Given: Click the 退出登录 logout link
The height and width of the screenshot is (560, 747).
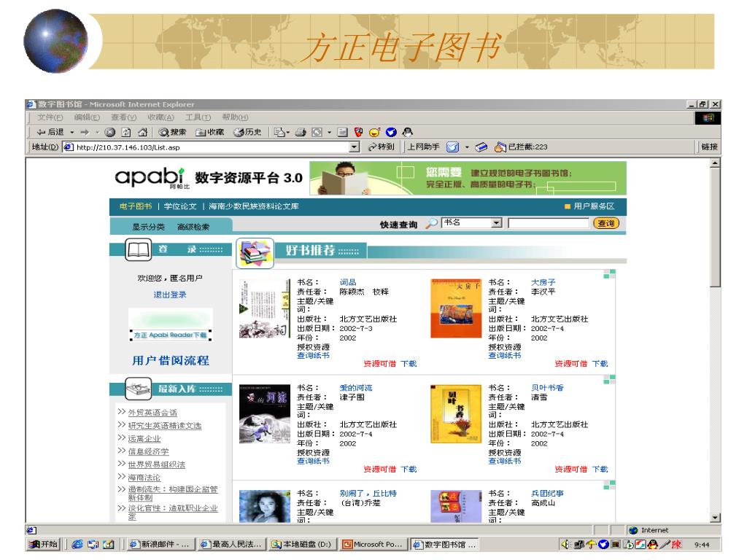Looking at the screenshot, I should pos(169,295).
